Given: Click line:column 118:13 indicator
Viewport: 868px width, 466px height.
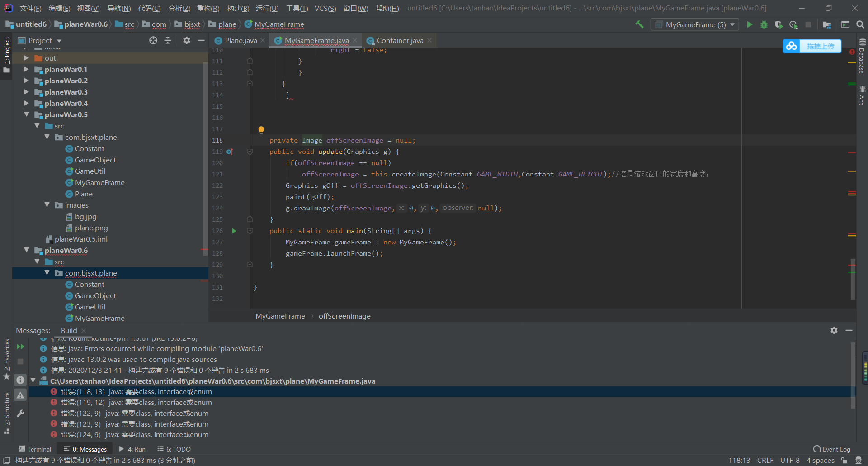Looking at the screenshot, I should (739, 461).
